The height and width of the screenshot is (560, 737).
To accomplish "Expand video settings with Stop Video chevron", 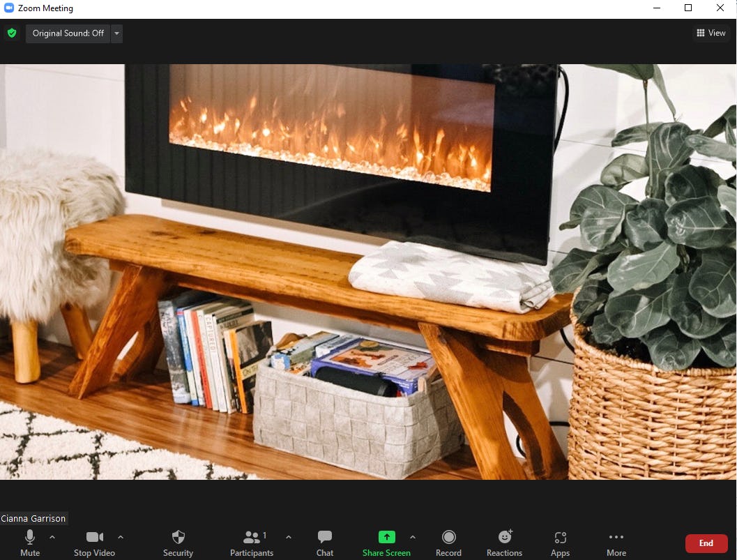I will [x=120, y=538].
